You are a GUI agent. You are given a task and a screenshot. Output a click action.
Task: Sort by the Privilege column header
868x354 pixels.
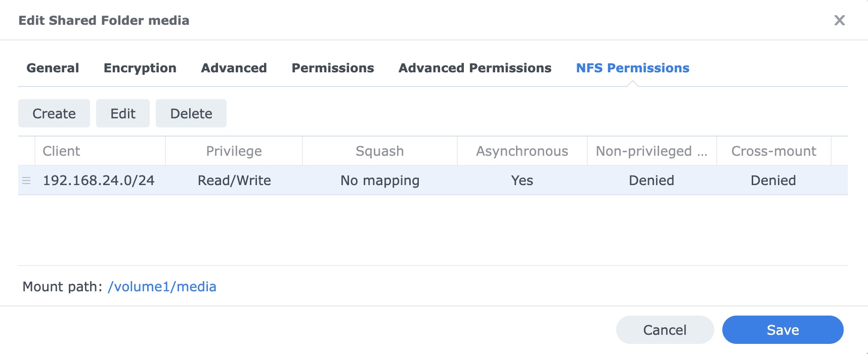(234, 151)
